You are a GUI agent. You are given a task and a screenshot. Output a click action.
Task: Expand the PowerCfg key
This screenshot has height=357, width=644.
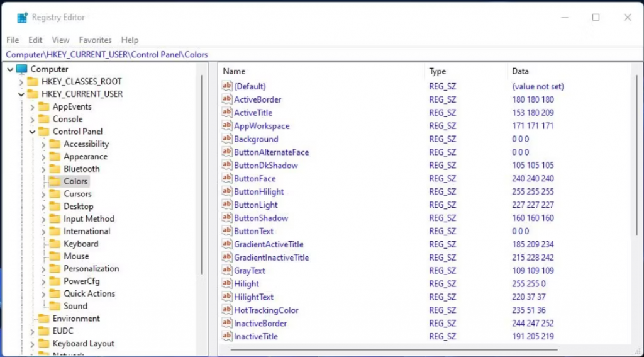coord(43,281)
